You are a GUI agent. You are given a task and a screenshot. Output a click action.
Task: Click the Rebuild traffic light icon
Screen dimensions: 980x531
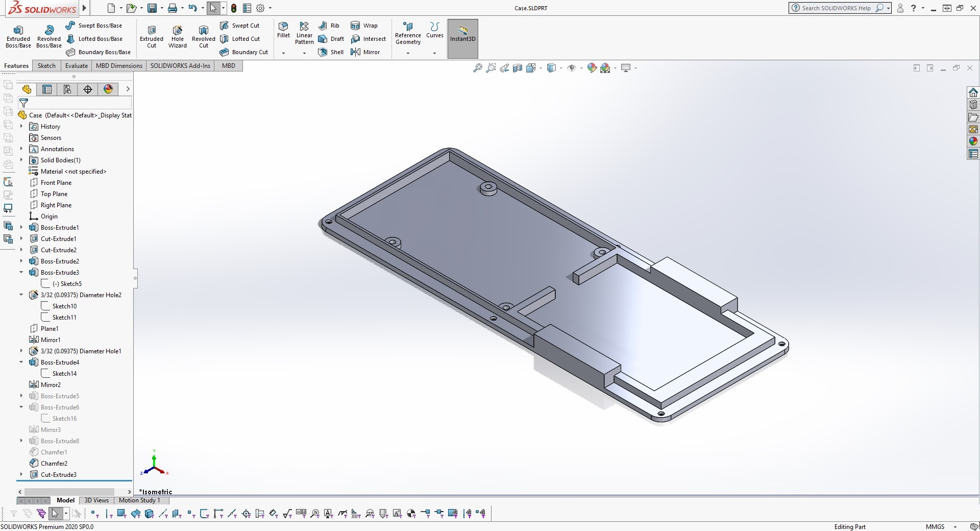234,8
